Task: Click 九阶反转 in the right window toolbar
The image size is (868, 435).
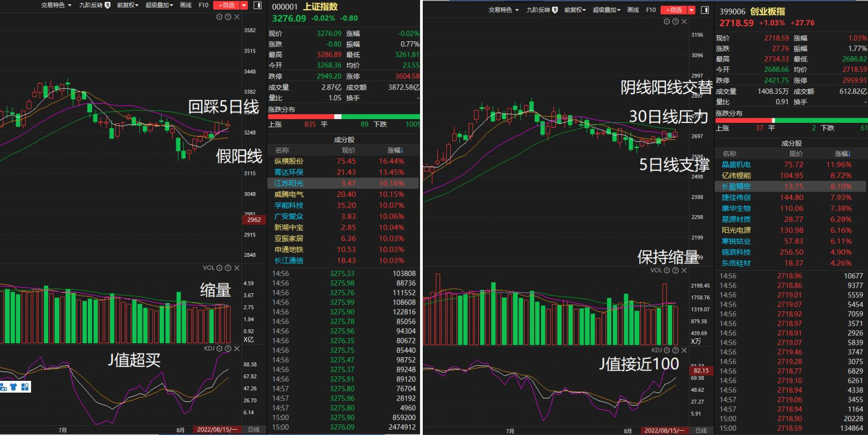Action: tap(538, 10)
